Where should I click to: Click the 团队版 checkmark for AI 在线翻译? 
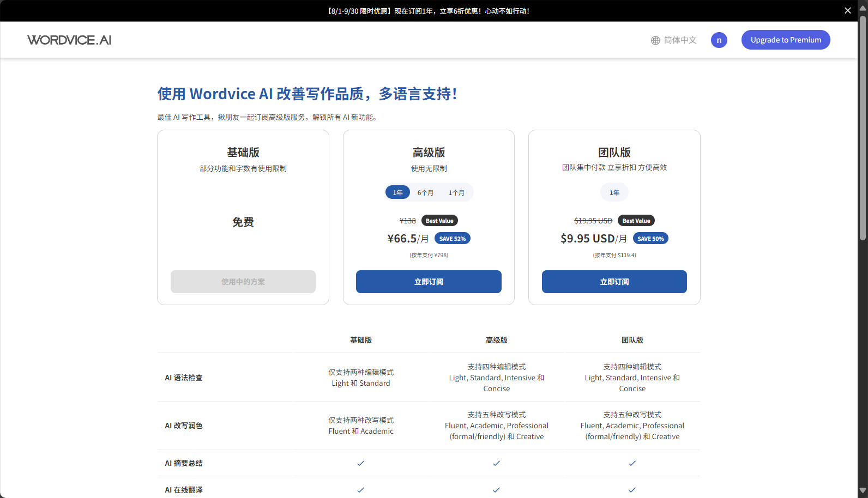pyautogui.click(x=632, y=490)
